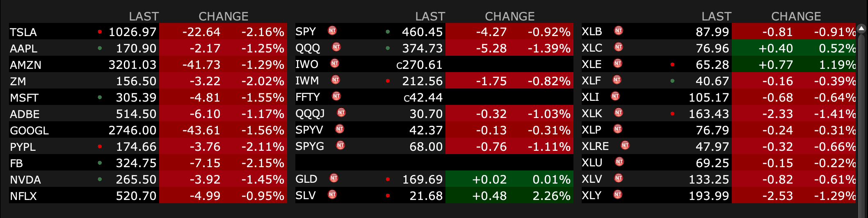Sort by the LAST column in the first watchlist

tap(144, 16)
